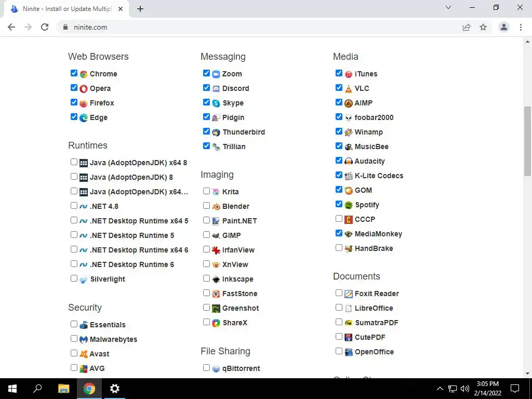Open the Chrome profile avatar
The image size is (532, 399).
504,27
